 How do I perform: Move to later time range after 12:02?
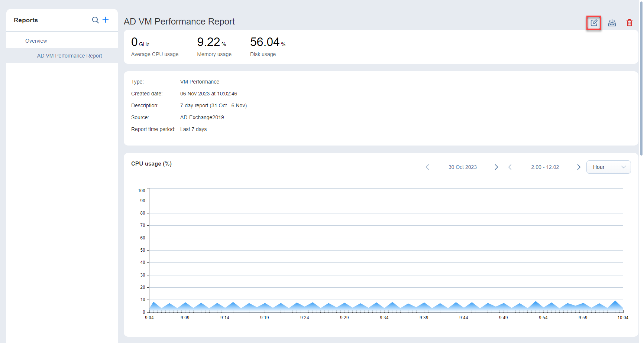579,167
